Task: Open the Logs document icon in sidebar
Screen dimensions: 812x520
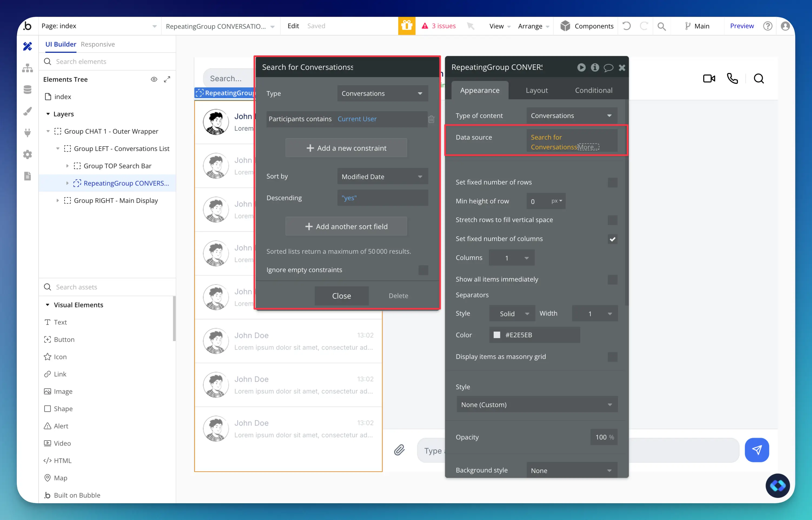Action: 27,176
